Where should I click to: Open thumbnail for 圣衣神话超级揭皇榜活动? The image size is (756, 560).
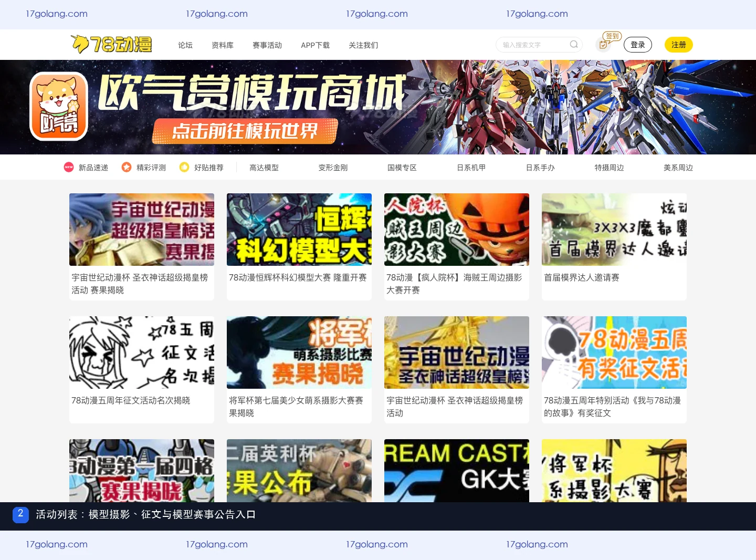(x=457, y=352)
